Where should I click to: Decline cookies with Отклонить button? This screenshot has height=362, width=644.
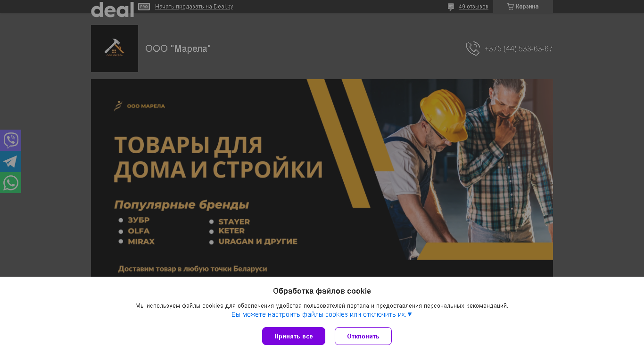363,336
